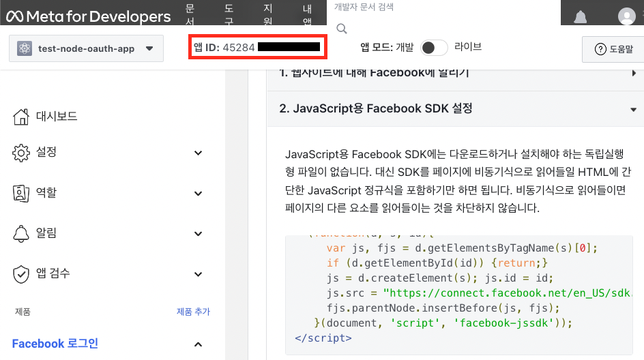Image resolution: width=644 pixels, height=360 pixels.
Task: Click the 앱 검수 shield icon
Action: (x=21, y=274)
